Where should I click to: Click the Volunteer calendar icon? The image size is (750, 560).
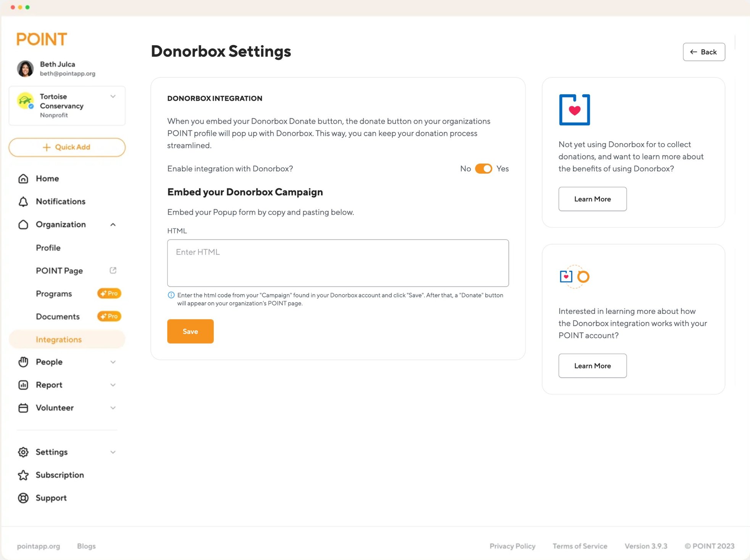point(23,408)
